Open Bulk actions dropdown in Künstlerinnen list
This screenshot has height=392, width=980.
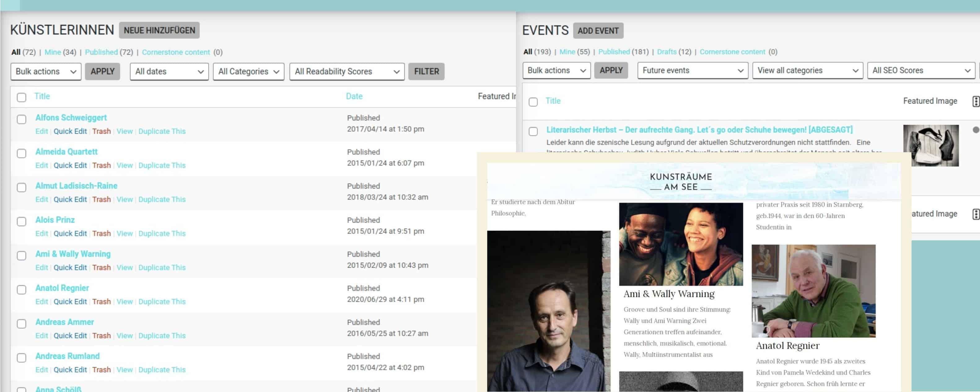click(46, 71)
